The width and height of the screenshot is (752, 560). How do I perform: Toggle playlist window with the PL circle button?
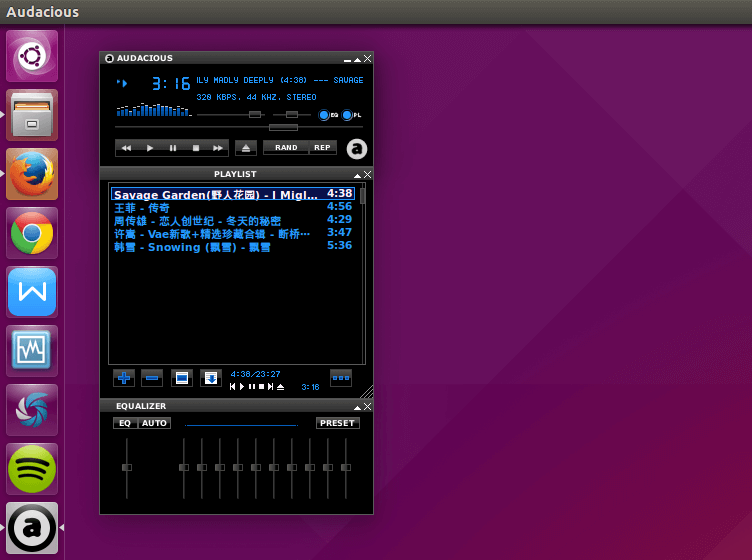pos(348,116)
